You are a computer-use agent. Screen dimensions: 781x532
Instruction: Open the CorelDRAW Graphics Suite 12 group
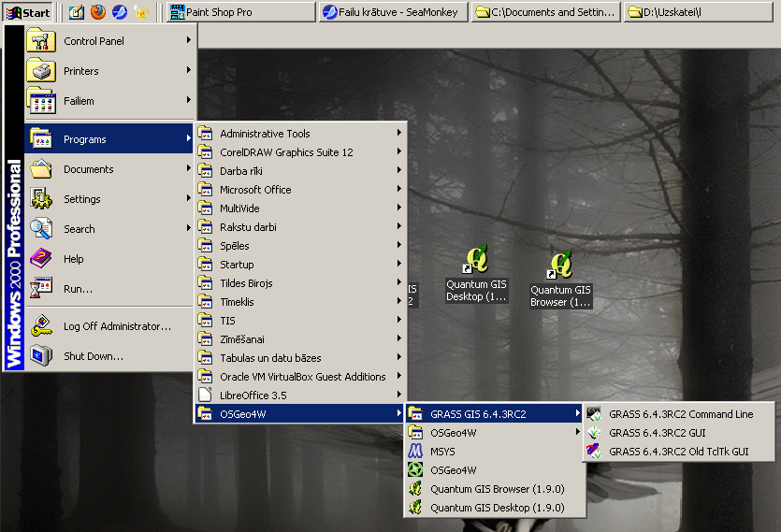pos(300,151)
